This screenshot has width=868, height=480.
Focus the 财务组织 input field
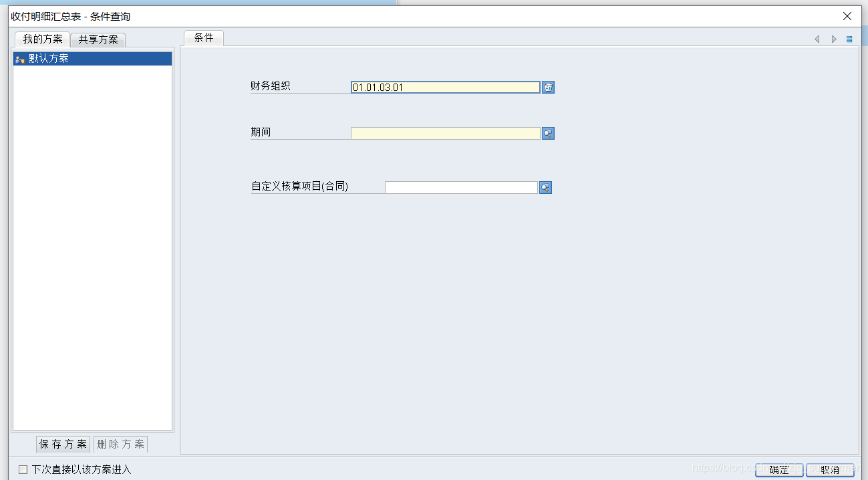click(446, 87)
